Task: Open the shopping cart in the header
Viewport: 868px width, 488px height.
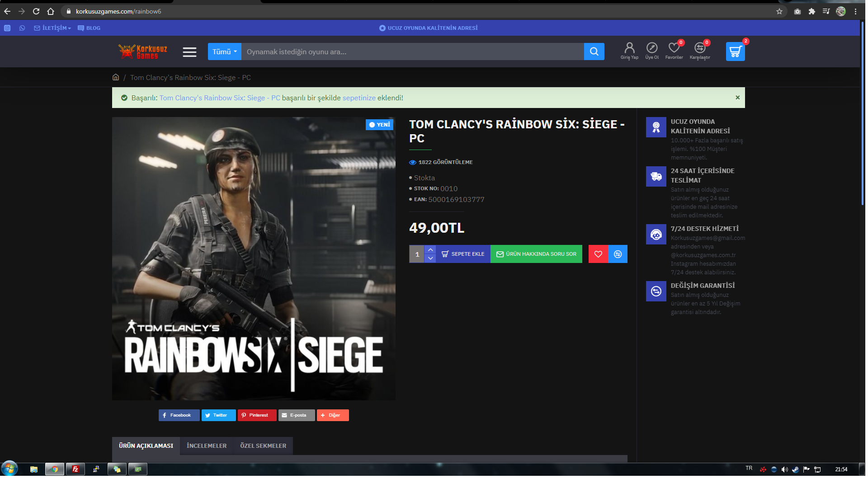Action: point(736,52)
